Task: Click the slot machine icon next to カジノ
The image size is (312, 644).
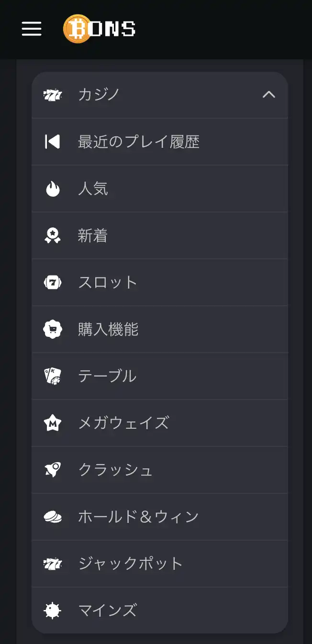Action: click(x=53, y=95)
